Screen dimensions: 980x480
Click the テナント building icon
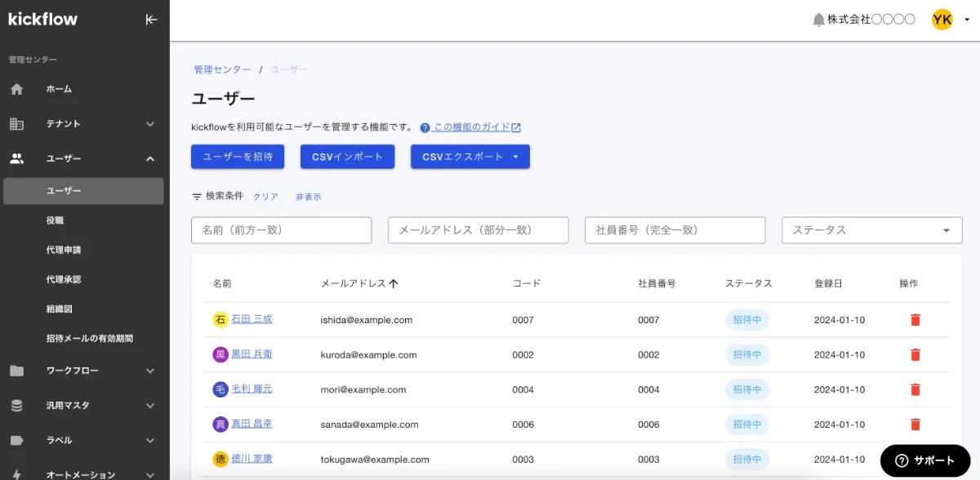(16, 124)
